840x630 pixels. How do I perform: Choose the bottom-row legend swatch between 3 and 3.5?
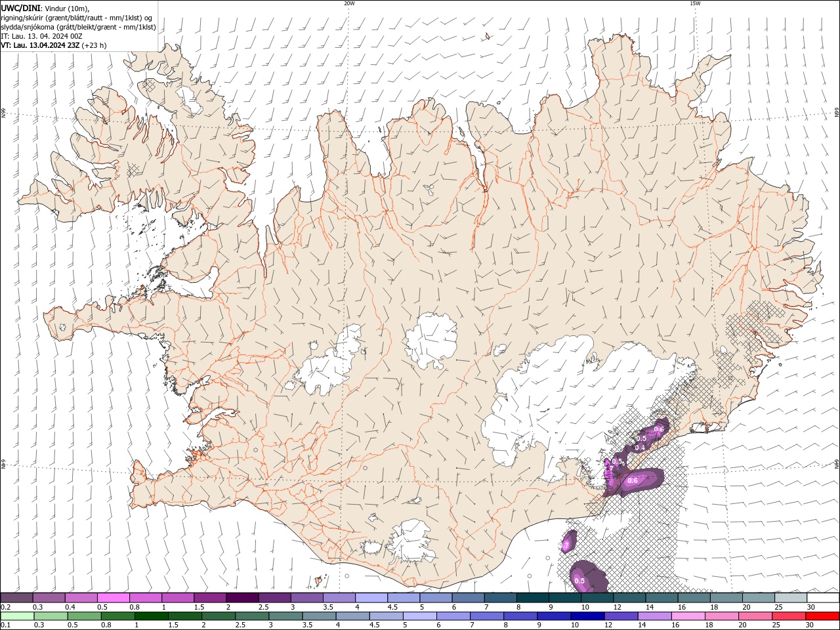pos(285,616)
